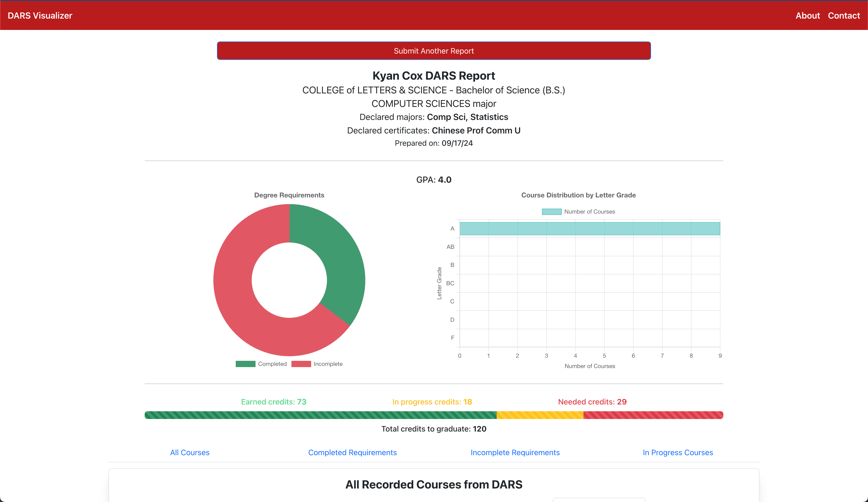Click the green earned credits progress segment
This screenshot has width=868, height=502.
pos(320,415)
